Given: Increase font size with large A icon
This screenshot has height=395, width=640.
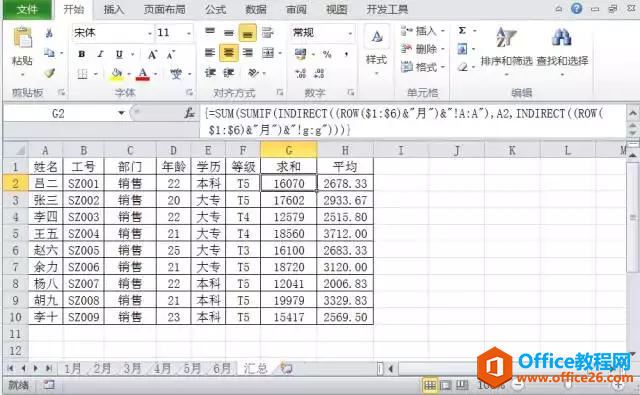Looking at the screenshot, I should 152,54.
